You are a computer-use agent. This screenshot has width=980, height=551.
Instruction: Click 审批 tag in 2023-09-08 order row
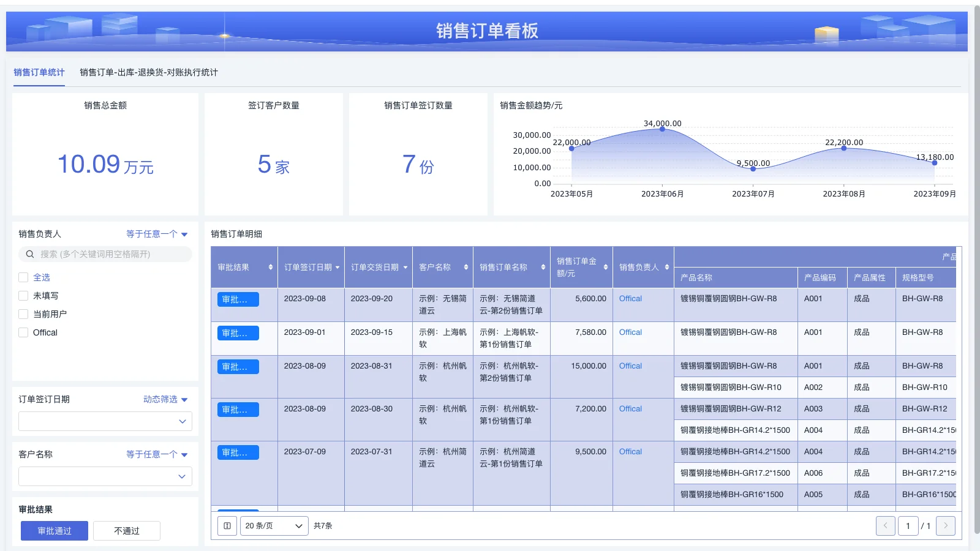[238, 299]
